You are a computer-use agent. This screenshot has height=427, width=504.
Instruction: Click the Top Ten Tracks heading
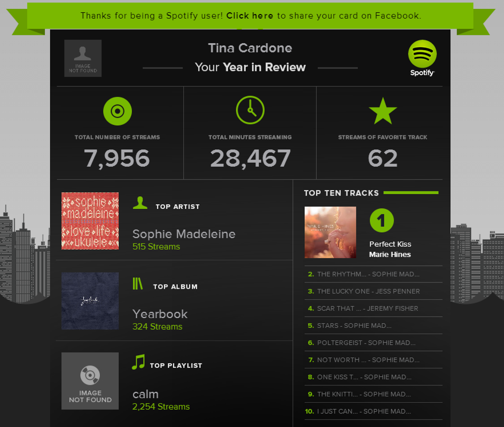coord(341,193)
